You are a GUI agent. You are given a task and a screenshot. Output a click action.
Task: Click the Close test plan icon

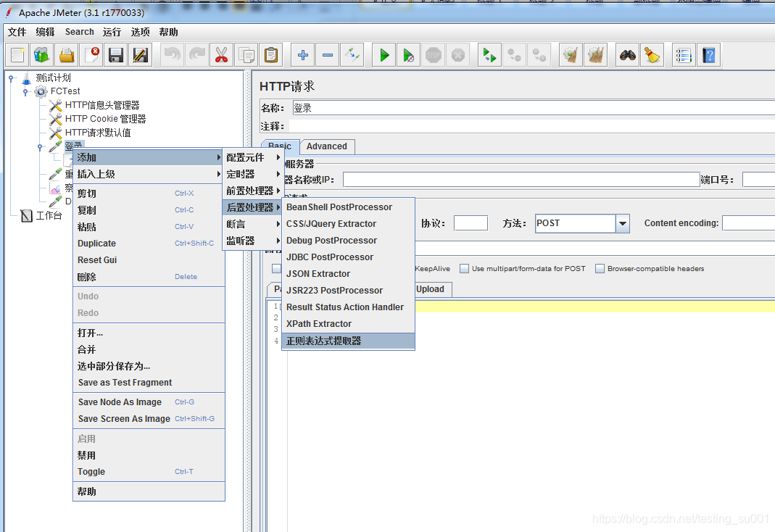[x=91, y=55]
